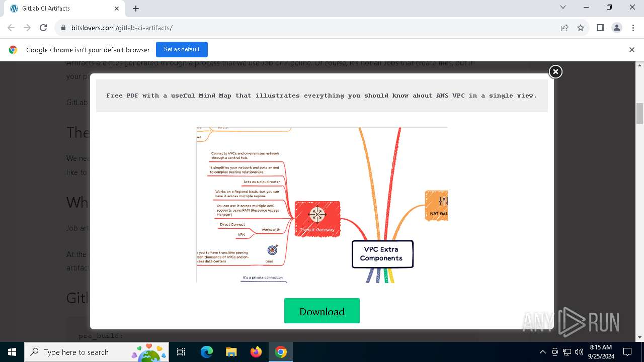Screen dimensions: 644x362
Task: Close the GitLab CI Artifacts tab
Action: click(117, 9)
